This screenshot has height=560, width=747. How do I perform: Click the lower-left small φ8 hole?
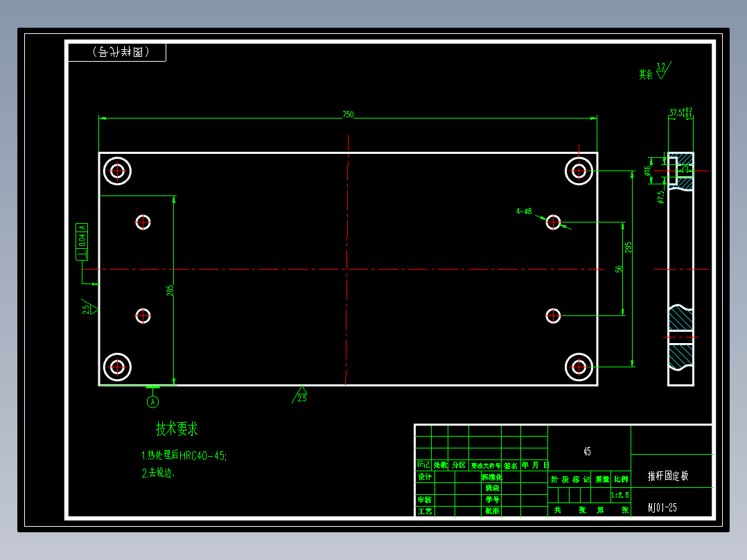(x=143, y=315)
